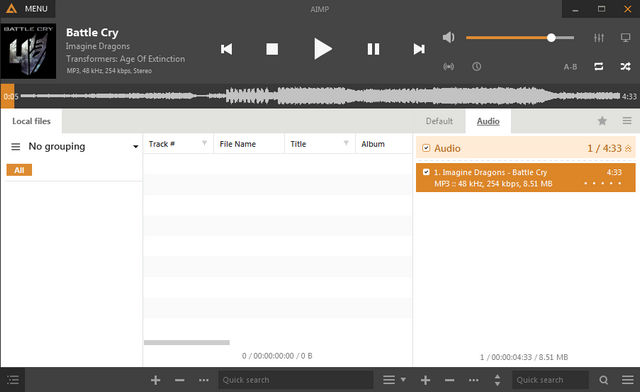Open the scheduler clock icon

(x=476, y=67)
